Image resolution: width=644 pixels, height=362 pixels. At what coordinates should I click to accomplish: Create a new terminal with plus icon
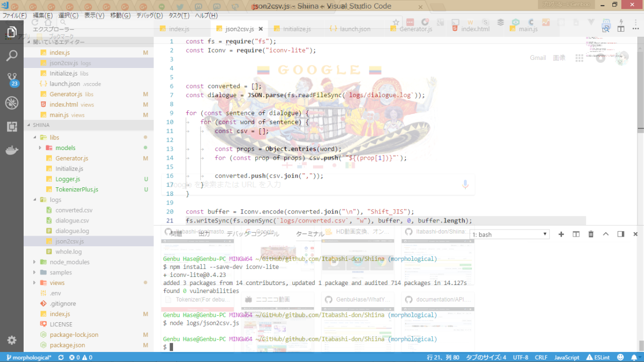(x=561, y=234)
